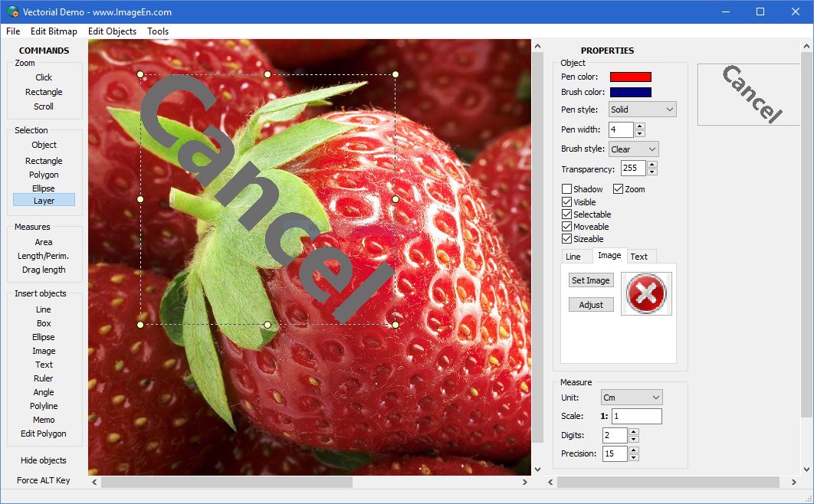Choose Length/Perim. measure command
The height and width of the screenshot is (504, 814).
point(43,256)
